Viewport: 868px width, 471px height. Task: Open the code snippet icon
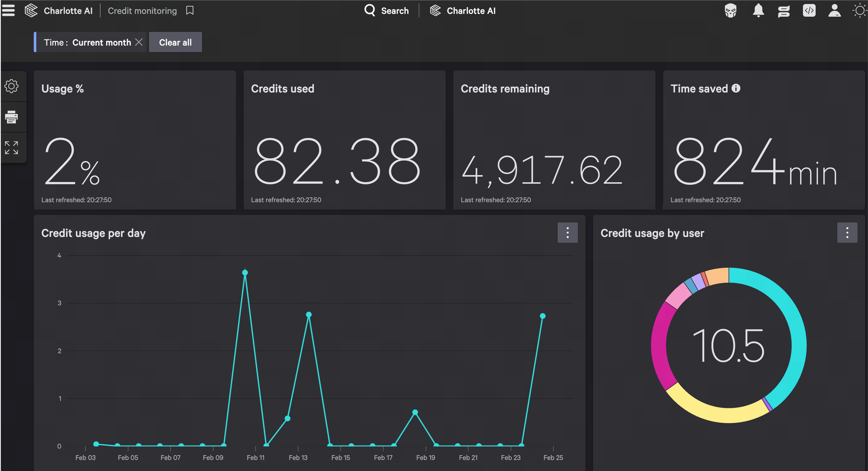[x=809, y=10]
